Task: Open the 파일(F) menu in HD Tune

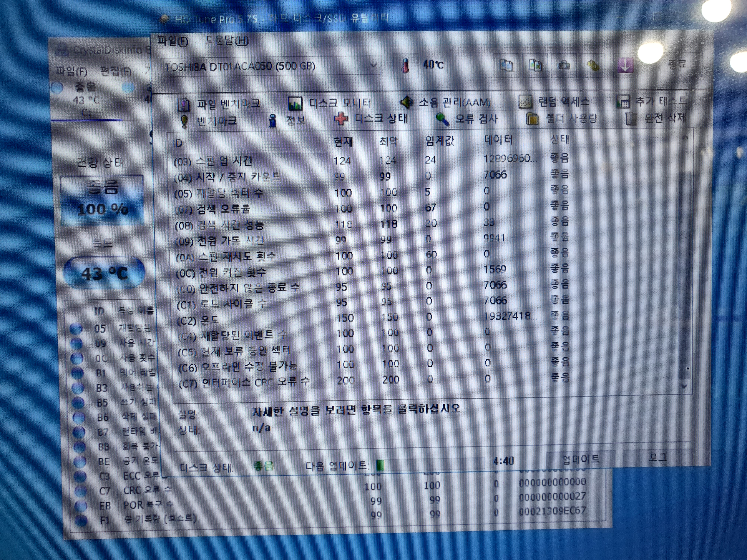Action: 173,41
